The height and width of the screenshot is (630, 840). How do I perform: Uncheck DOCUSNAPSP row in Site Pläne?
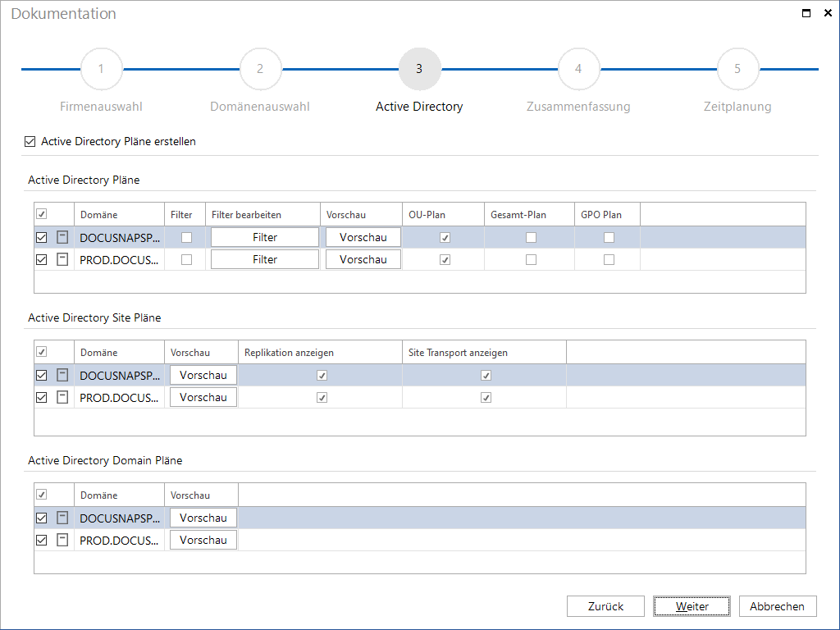coord(41,375)
